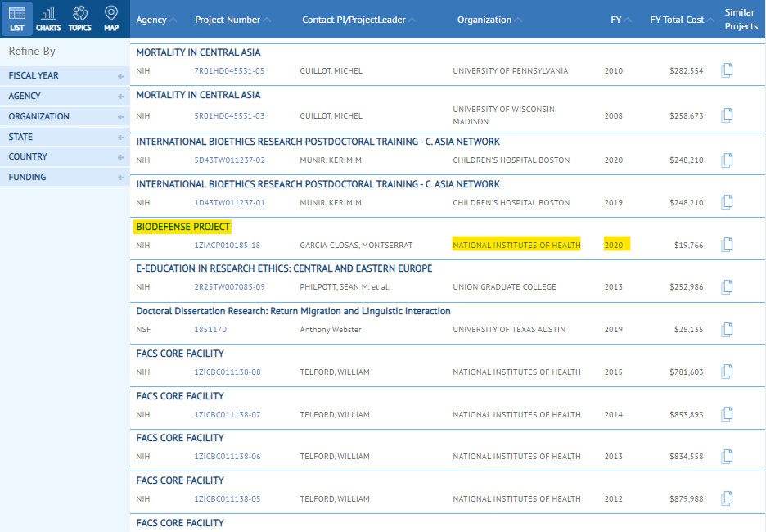Open the highlighted BIODEFENSE PROJECT title

pos(182,227)
